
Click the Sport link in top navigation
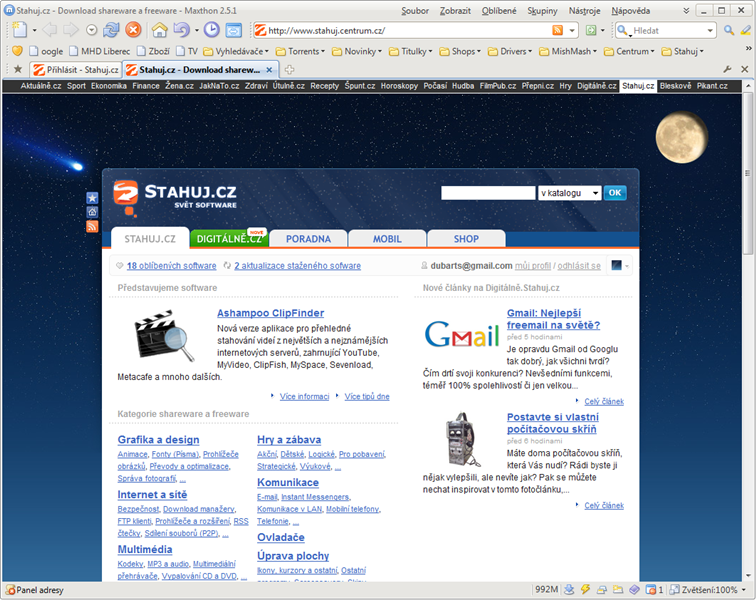pos(76,86)
